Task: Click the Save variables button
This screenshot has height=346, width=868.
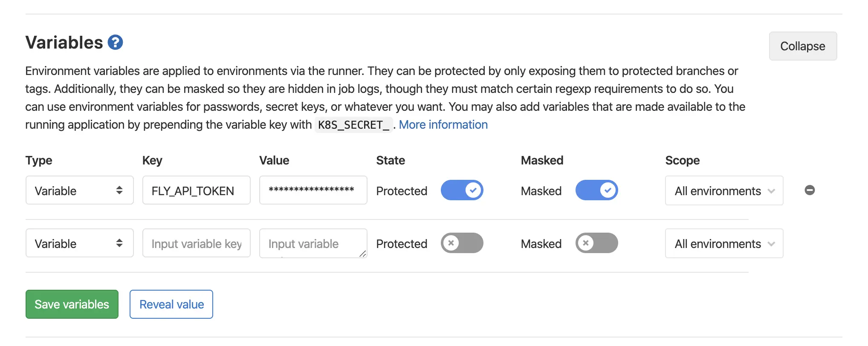Action: [72, 304]
